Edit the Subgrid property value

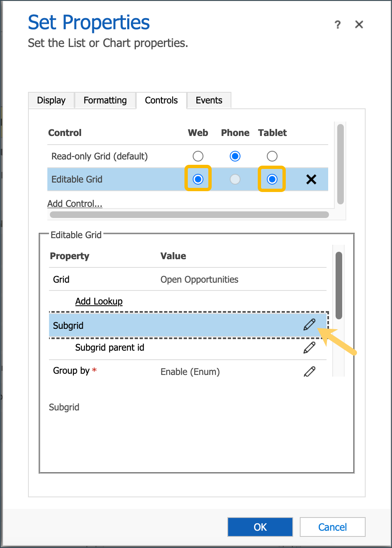click(x=309, y=325)
